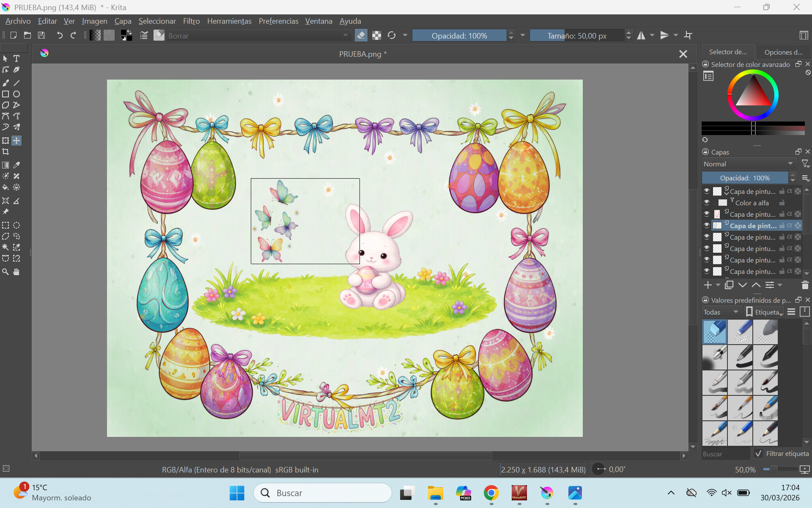
Task: Select the Fill (bucket) tool
Action: 5,187
